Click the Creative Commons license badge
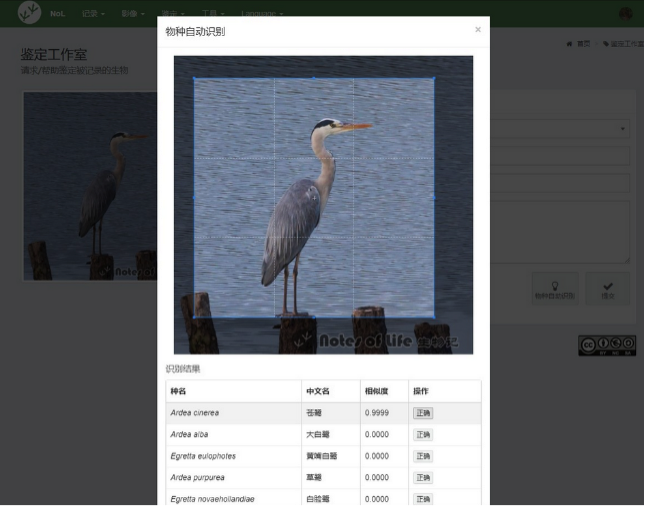The width and height of the screenshot is (645, 507). point(607,345)
